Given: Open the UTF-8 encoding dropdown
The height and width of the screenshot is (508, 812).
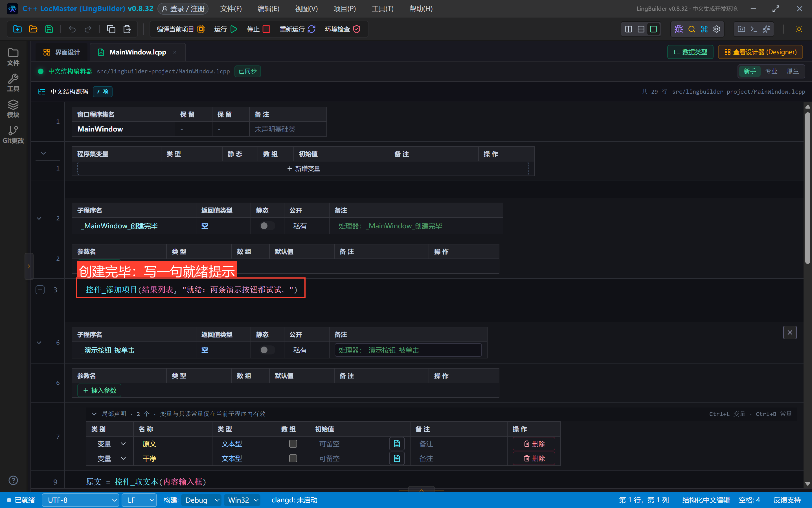Looking at the screenshot, I should pos(81,500).
